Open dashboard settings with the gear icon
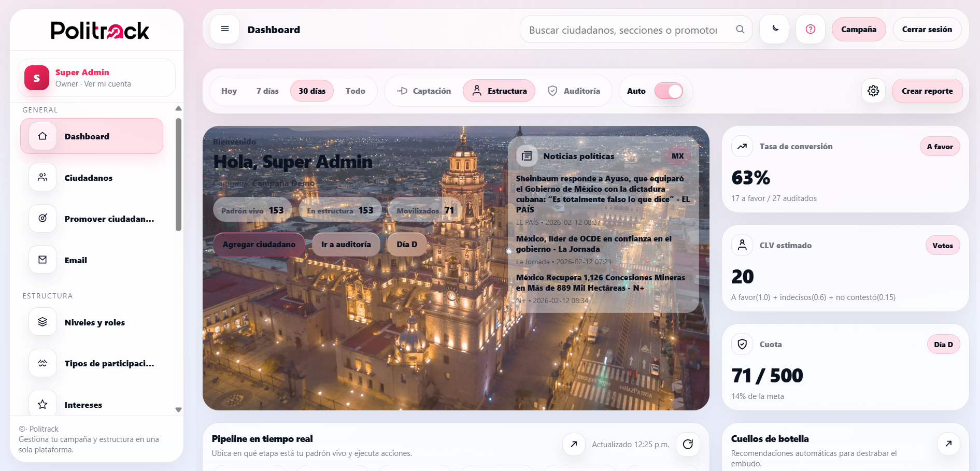980x471 pixels. [x=873, y=91]
